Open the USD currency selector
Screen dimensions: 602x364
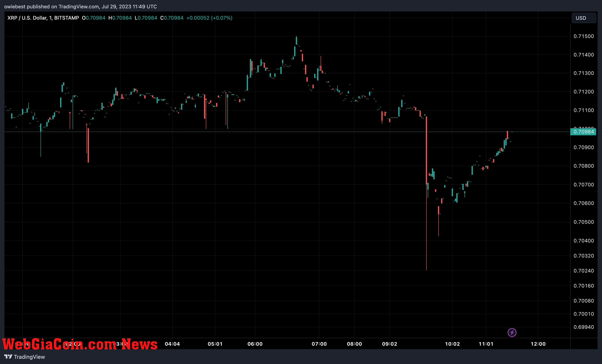pos(584,18)
